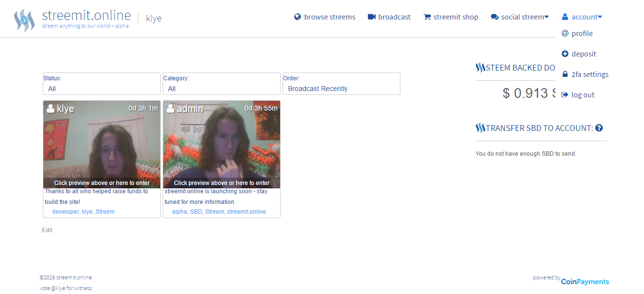Select deposit from account menu
This screenshot has width=644, height=294.
pyautogui.click(x=584, y=54)
